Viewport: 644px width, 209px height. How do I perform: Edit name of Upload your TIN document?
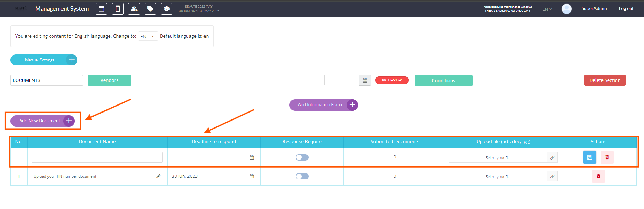(x=158, y=176)
